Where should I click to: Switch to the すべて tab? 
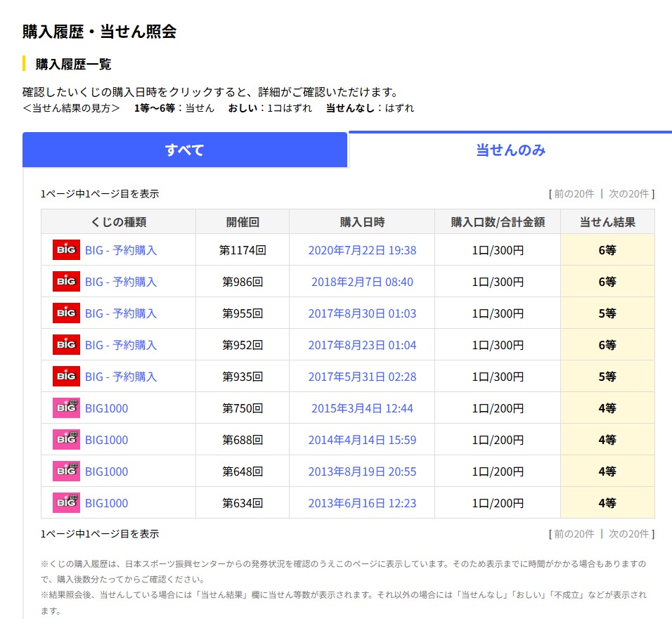pos(185,150)
